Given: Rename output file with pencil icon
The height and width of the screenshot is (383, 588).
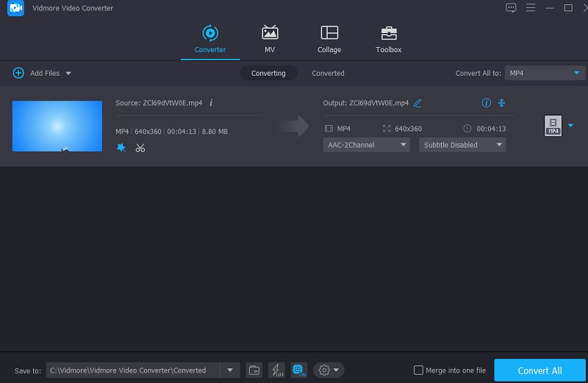Looking at the screenshot, I should (417, 103).
